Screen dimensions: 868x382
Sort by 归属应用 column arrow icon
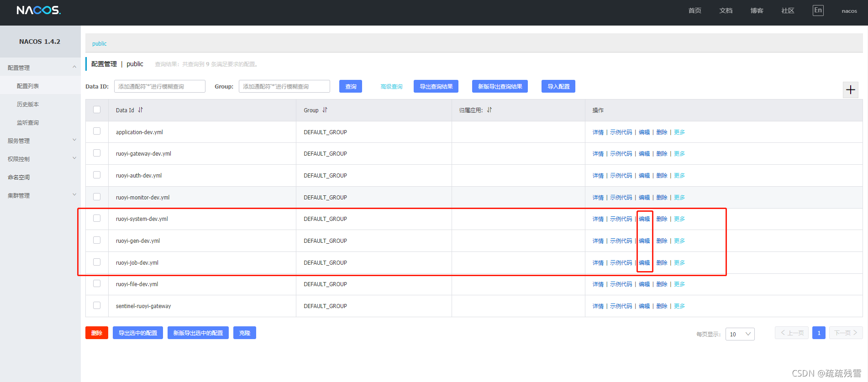click(489, 110)
